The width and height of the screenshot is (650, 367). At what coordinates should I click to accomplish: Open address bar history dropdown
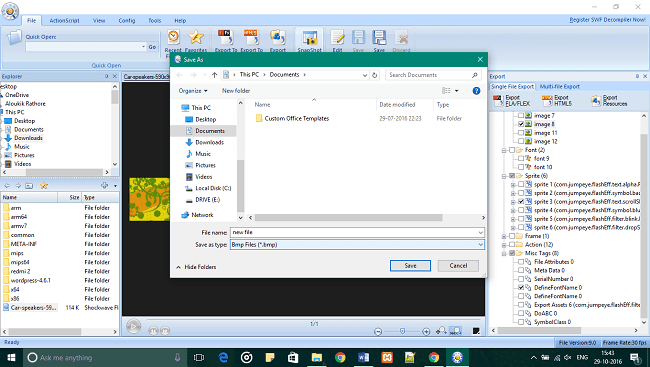365,75
